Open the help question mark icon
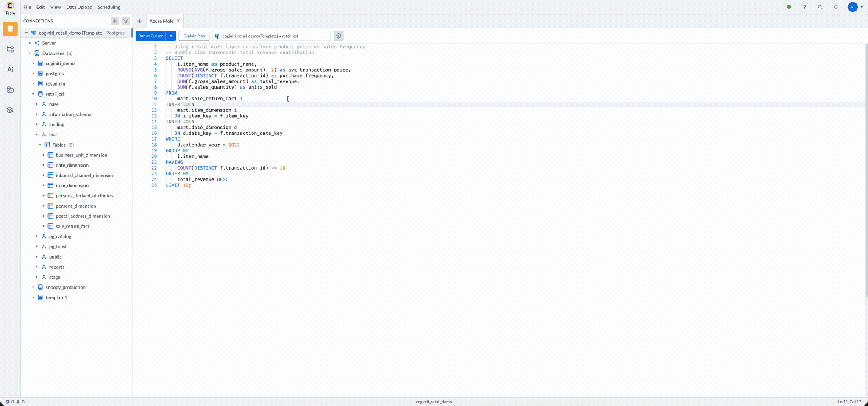This screenshot has width=868, height=406. tap(804, 7)
